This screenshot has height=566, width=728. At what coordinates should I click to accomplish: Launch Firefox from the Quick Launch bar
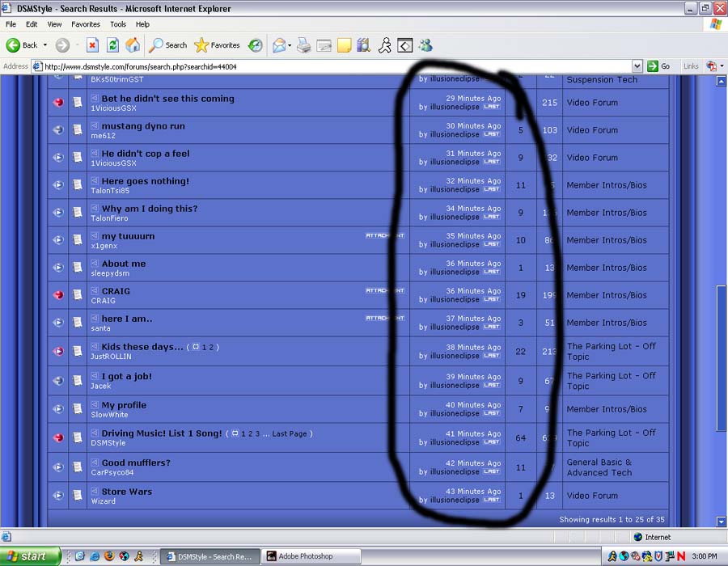(109, 556)
